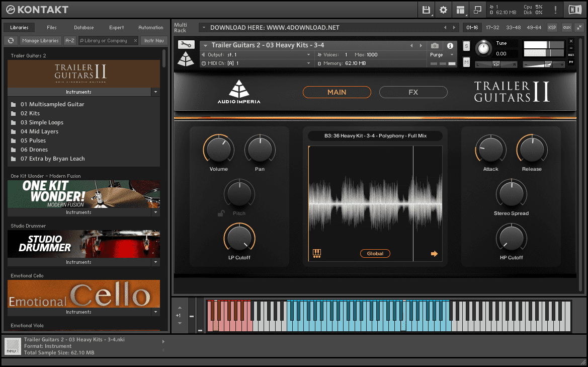Viewport: 588px width, 367px height.
Task: Click the workspace view layout icon
Action: [x=460, y=10]
